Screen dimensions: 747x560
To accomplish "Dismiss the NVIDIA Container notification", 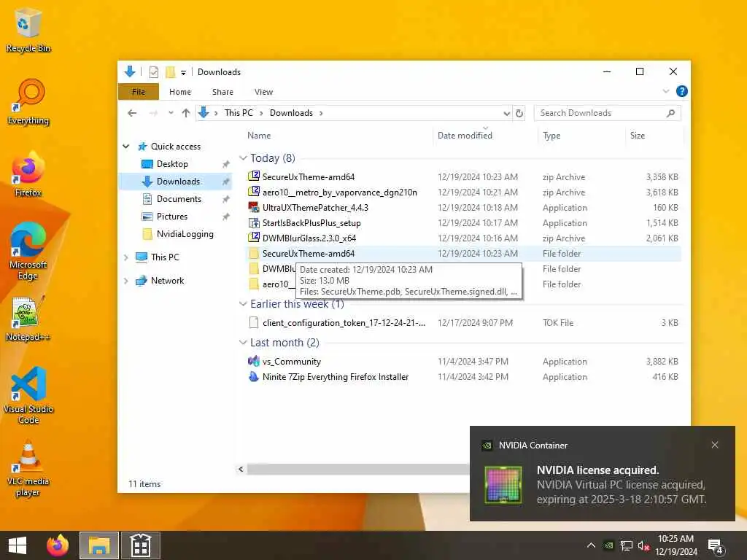I will pyautogui.click(x=715, y=445).
